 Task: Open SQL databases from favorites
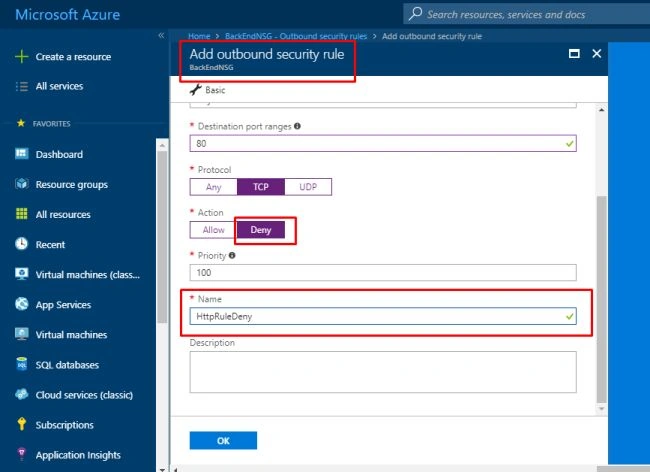(x=67, y=365)
